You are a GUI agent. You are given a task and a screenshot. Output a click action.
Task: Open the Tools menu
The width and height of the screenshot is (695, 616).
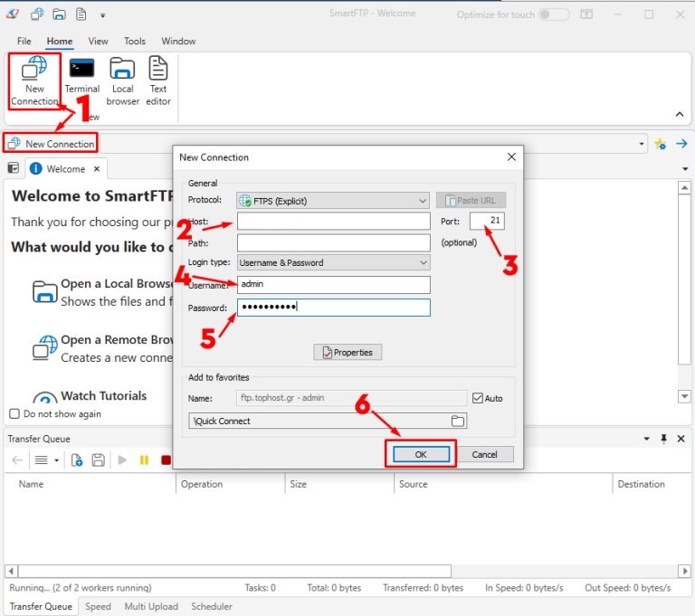coord(135,42)
